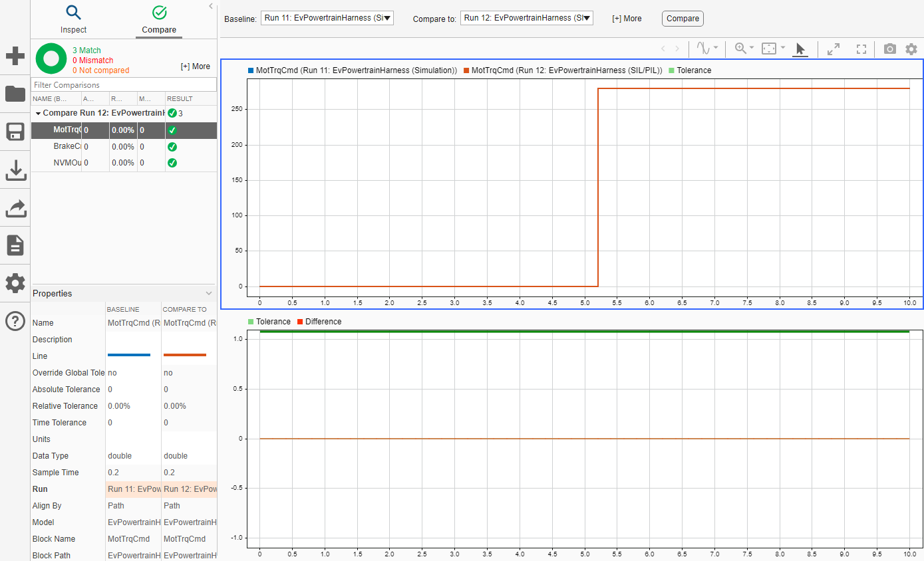Enter full screen with the bracket icon
This screenshot has height=561, width=924.
(861, 49)
